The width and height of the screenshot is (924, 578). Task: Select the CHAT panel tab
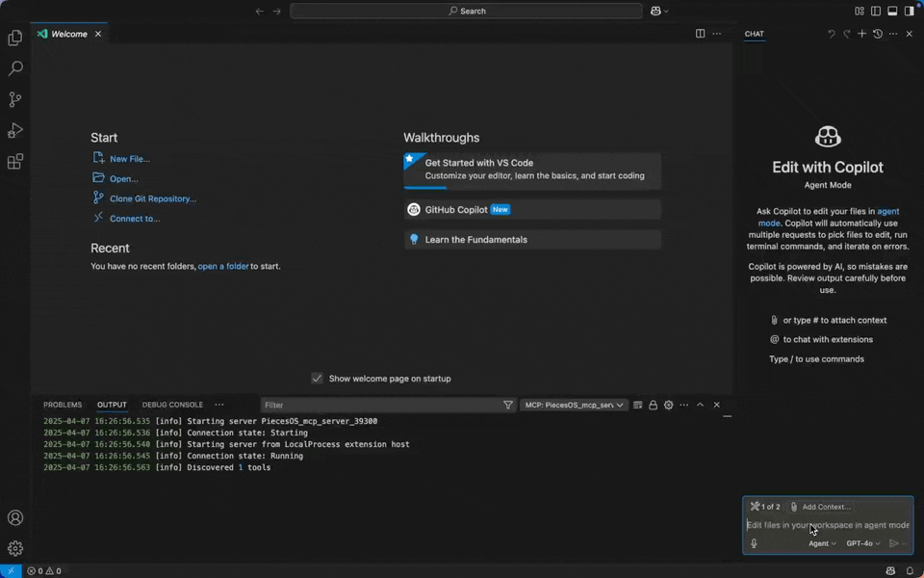point(755,34)
